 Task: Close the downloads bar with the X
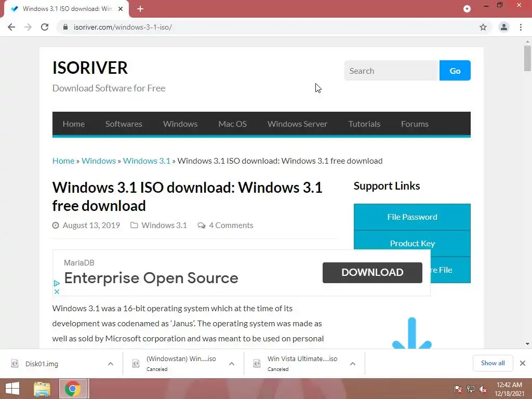(x=523, y=363)
